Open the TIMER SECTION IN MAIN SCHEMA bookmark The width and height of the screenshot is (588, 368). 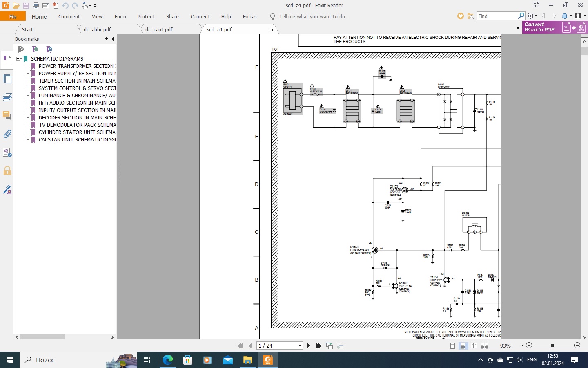pos(77,81)
